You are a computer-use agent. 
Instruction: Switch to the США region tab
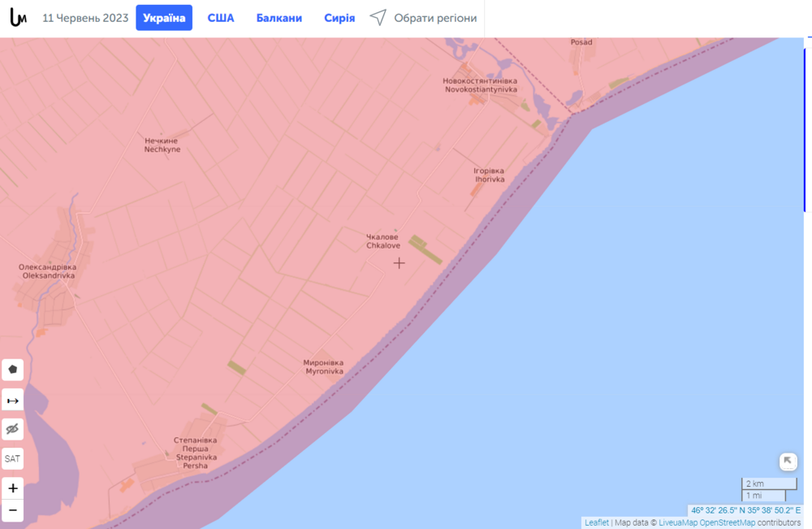click(220, 17)
